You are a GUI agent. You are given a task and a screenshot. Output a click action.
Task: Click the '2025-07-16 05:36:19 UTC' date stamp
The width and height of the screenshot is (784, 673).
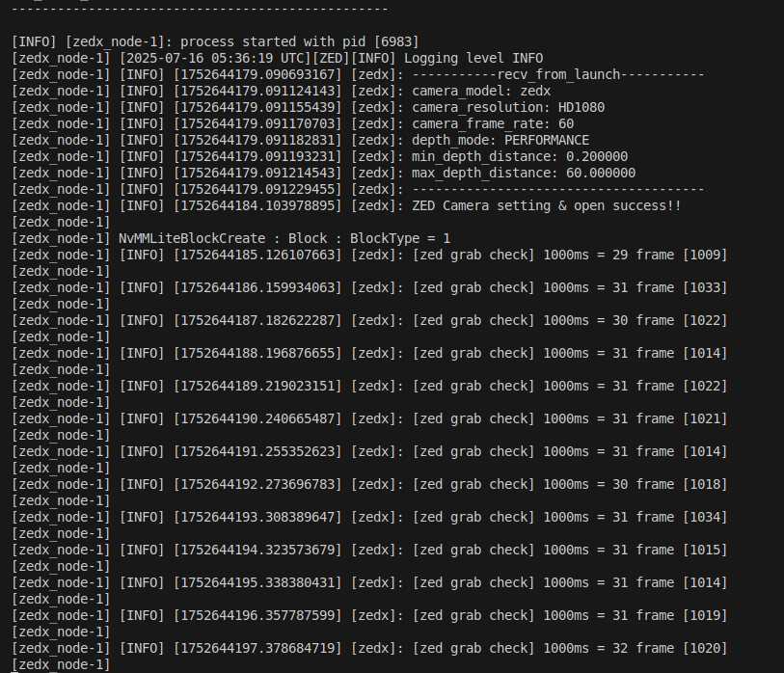pos(215,59)
